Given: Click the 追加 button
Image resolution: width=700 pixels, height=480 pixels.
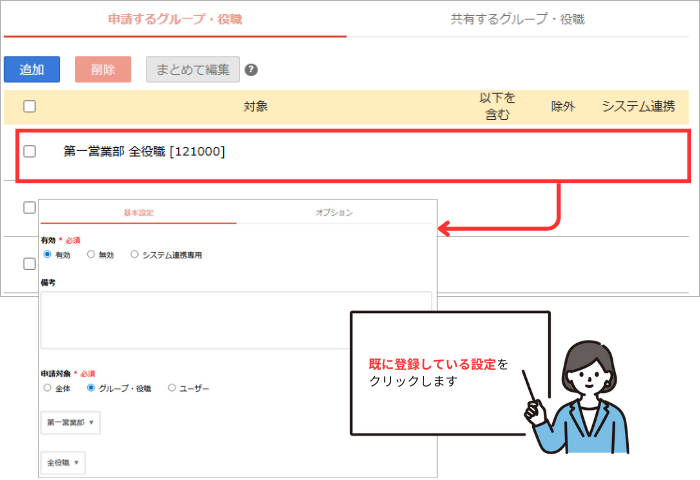Looking at the screenshot, I should (x=32, y=69).
